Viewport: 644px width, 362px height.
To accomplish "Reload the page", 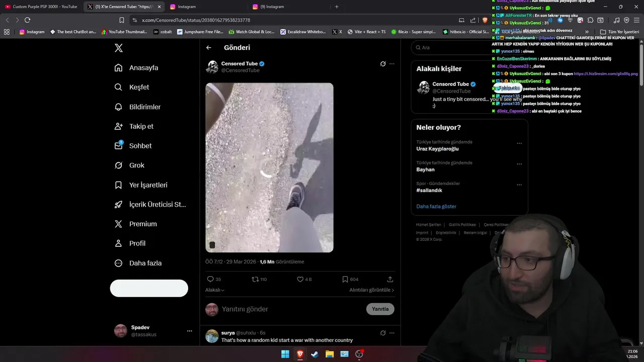I will [27, 20].
